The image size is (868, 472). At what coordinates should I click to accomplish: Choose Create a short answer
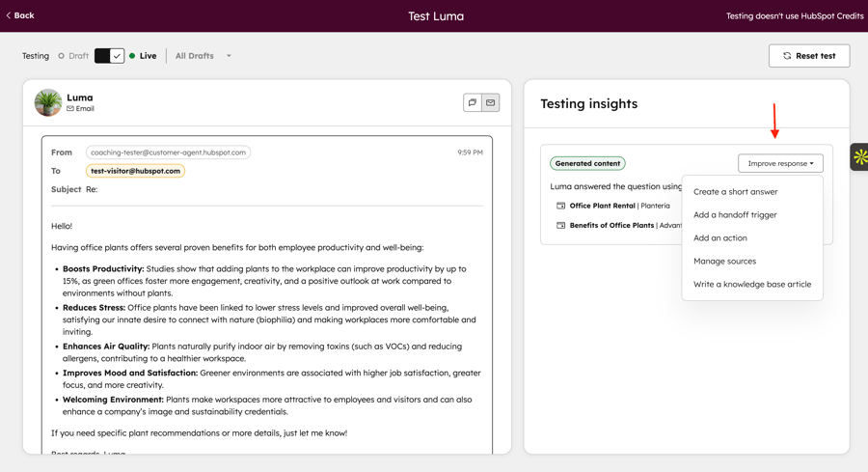[x=735, y=192]
